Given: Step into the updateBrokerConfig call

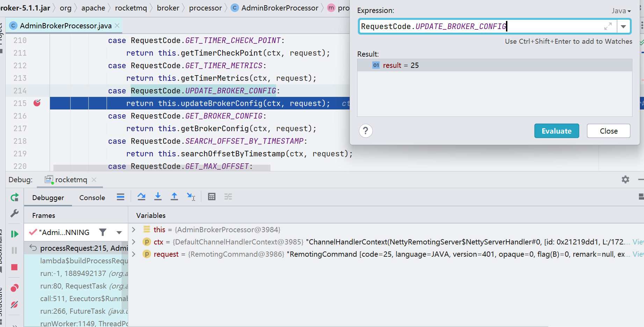Looking at the screenshot, I should point(158,197).
